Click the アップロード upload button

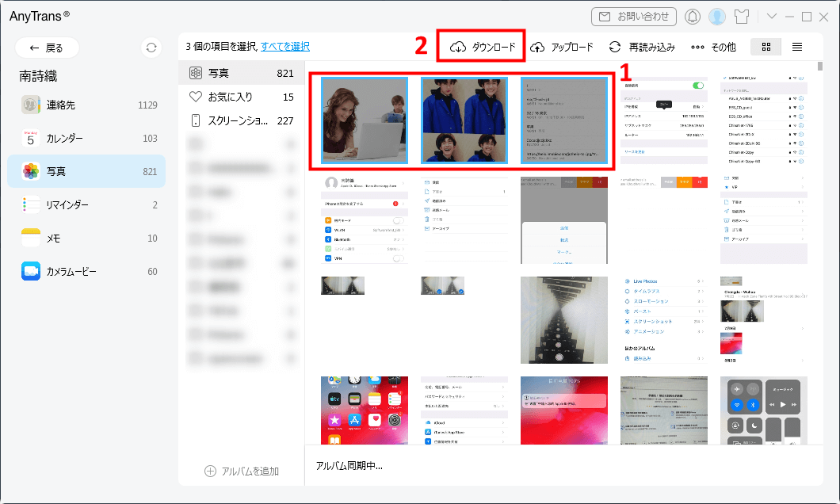[562, 47]
